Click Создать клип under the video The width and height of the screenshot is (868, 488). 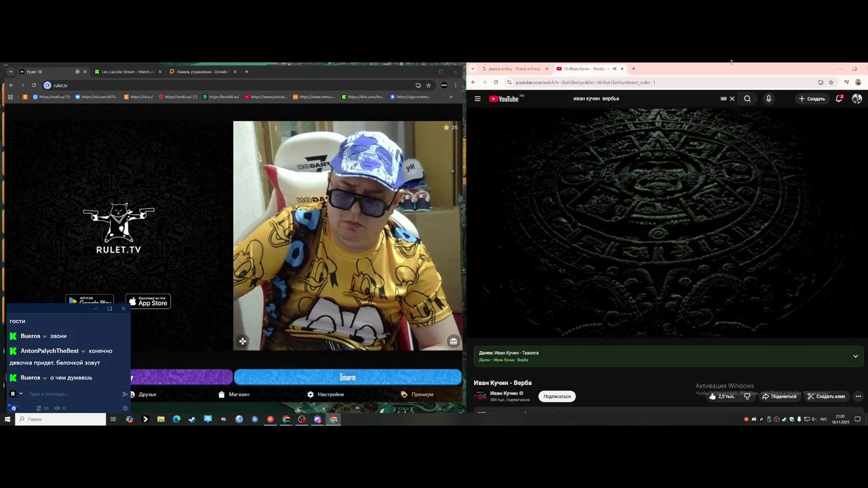pos(826,396)
